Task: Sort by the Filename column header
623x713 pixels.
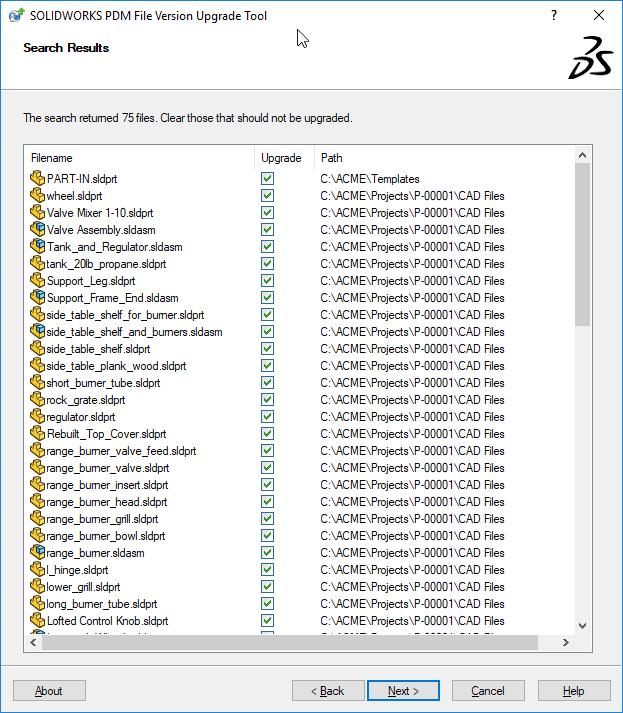Action: pos(139,158)
